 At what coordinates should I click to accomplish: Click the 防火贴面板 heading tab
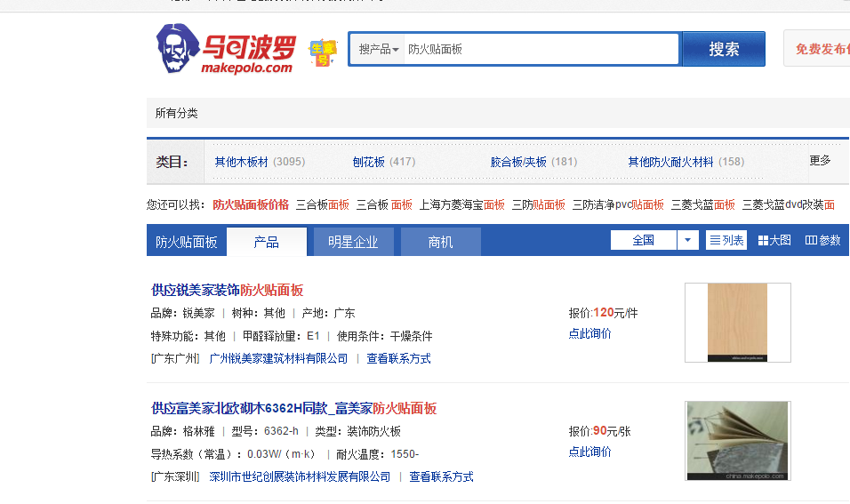[186, 242]
